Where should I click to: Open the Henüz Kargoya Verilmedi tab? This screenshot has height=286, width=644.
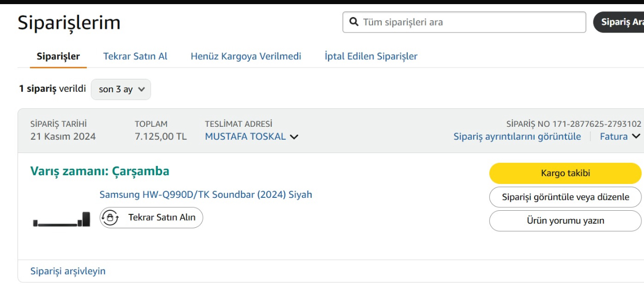click(246, 56)
